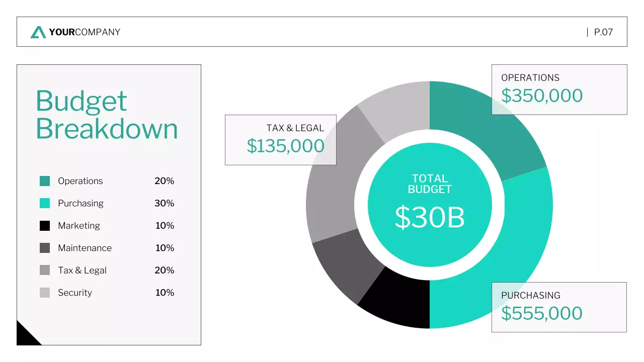Click the dark gray Maintenance legend swatch
The image size is (644, 362).
[44, 248]
